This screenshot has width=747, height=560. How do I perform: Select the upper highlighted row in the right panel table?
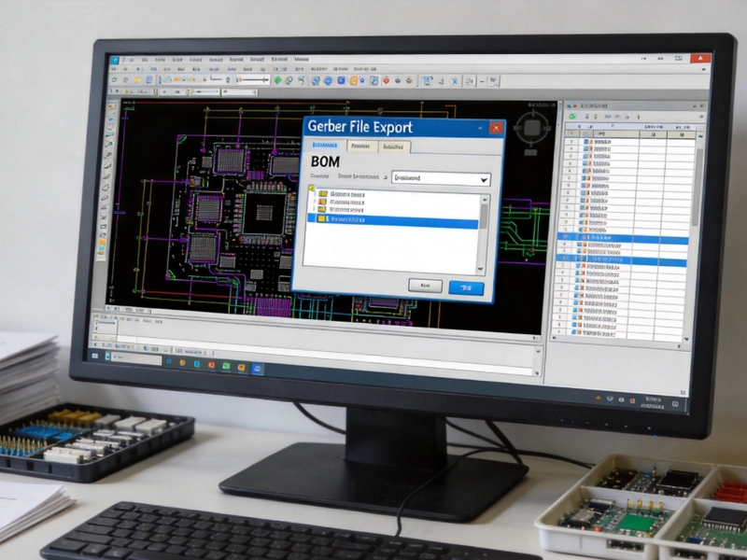(623, 237)
